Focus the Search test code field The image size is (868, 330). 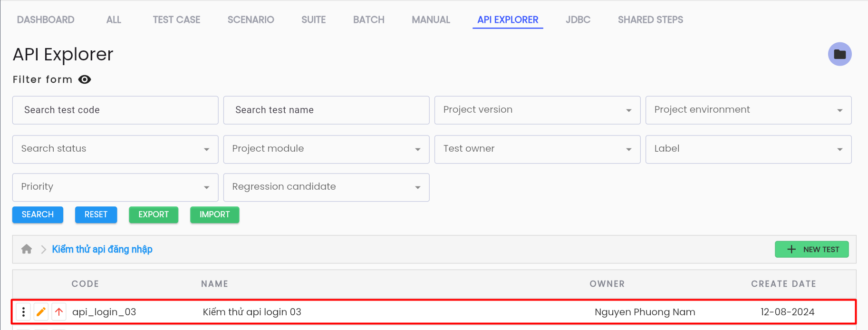coord(115,110)
